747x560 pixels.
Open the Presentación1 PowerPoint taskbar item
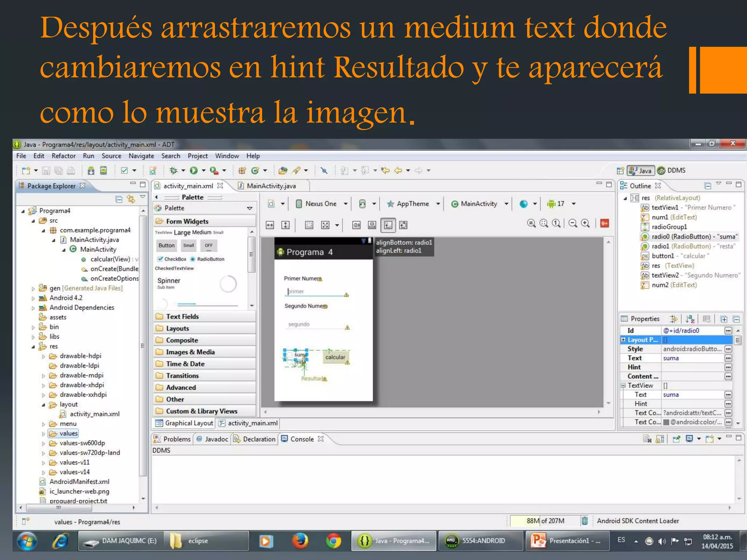pos(567,541)
